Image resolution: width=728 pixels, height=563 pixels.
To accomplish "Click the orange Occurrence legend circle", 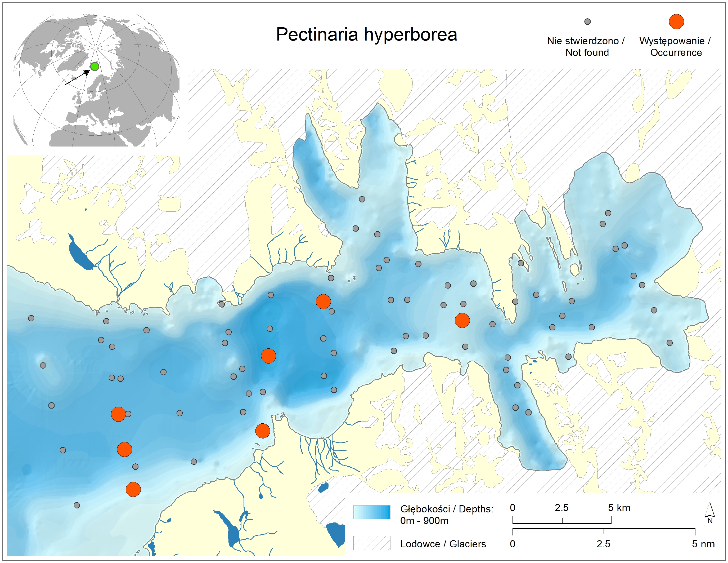I will [x=676, y=22].
